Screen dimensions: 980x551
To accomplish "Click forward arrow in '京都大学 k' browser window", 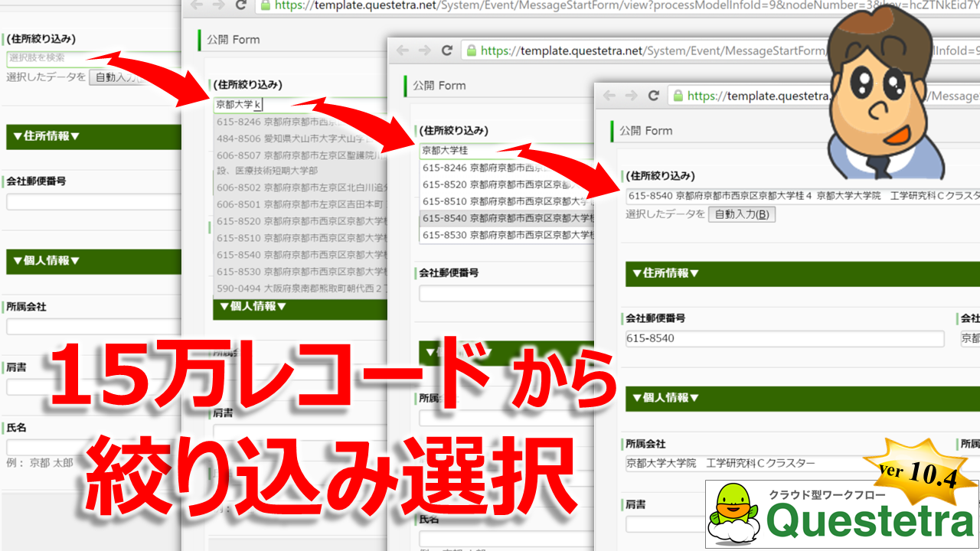I will [219, 5].
